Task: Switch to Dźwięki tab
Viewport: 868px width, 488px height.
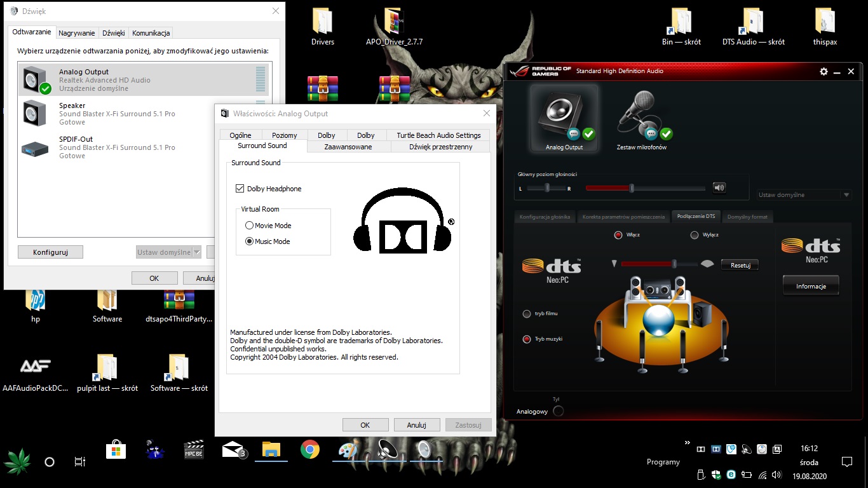Action: (x=113, y=33)
